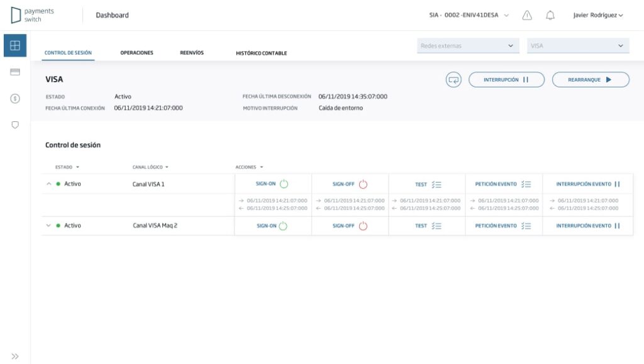Switch to the Operaciones tab
Screen dimensions: 644x364
(136, 53)
